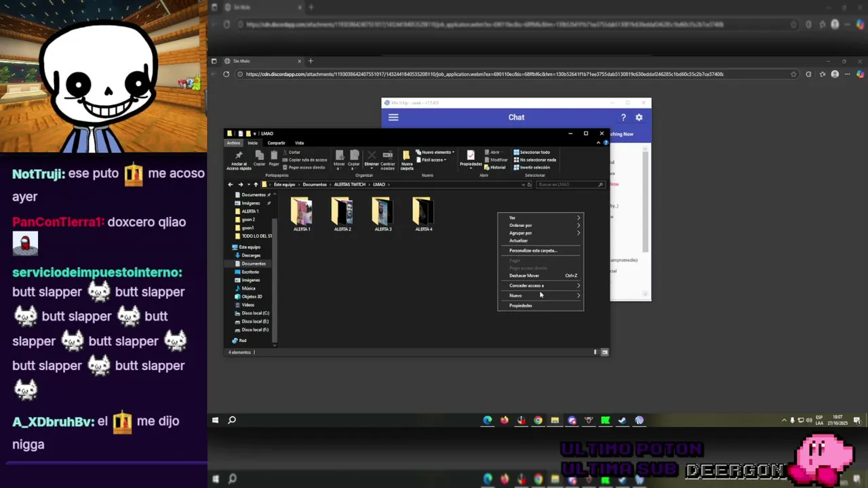Click Deshacer Mover in context menu
Screen dimensions: 868x488
(540, 275)
